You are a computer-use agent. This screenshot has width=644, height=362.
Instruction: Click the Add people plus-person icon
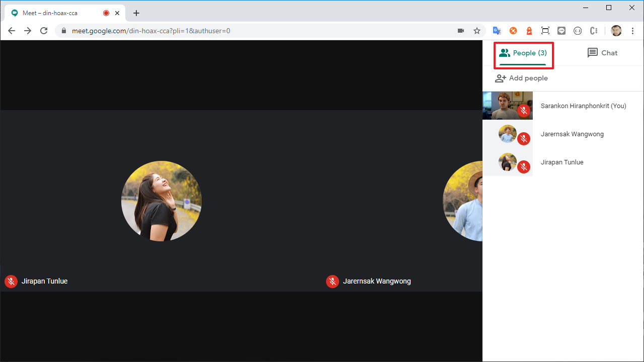500,78
